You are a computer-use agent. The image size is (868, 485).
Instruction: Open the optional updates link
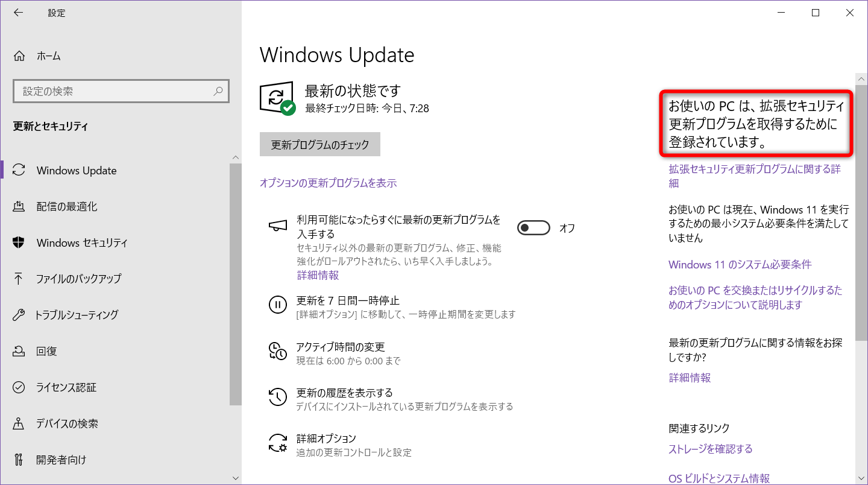pyautogui.click(x=328, y=183)
